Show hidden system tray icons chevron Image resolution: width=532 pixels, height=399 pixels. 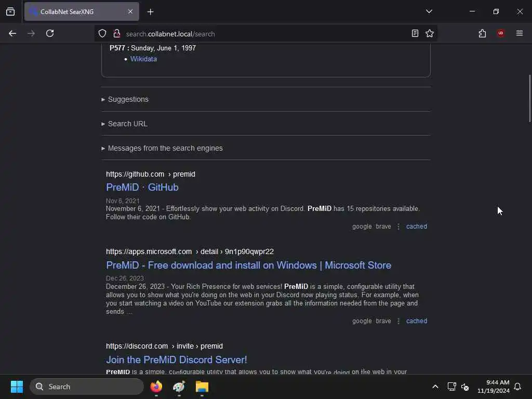[435, 387]
